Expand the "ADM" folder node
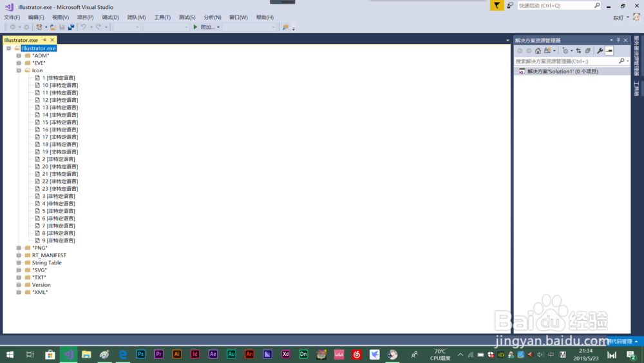The image size is (644, 363). (x=19, y=55)
